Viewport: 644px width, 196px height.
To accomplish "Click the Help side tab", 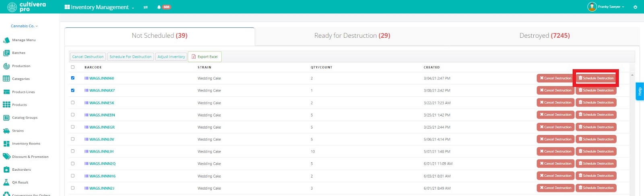I will pos(640,92).
